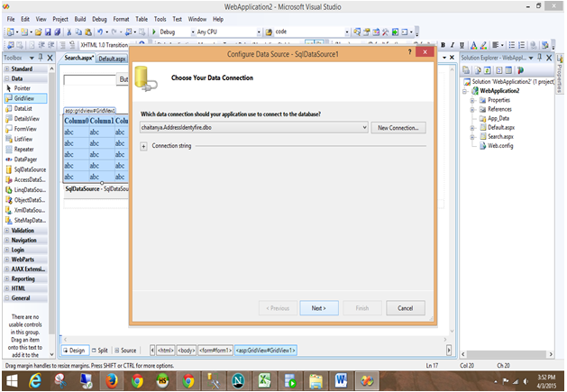
Task: Open the data connection dropdown
Action: pos(364,127)
